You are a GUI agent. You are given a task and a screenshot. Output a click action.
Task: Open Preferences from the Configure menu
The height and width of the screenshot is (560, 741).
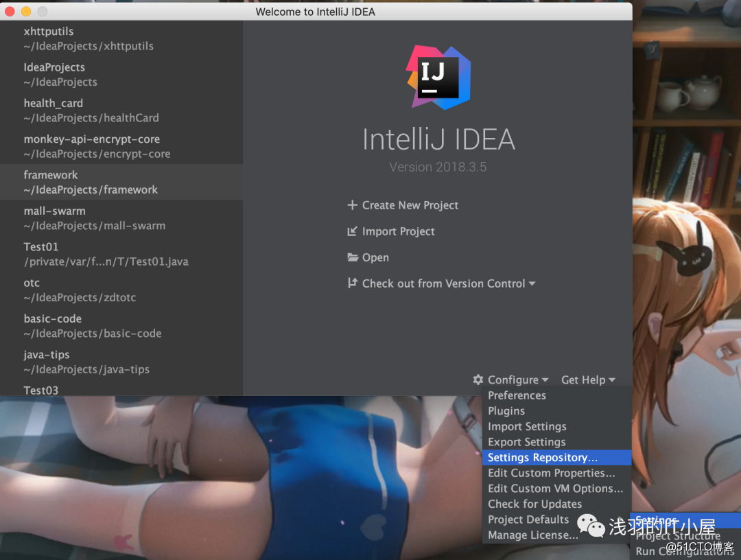517,395
